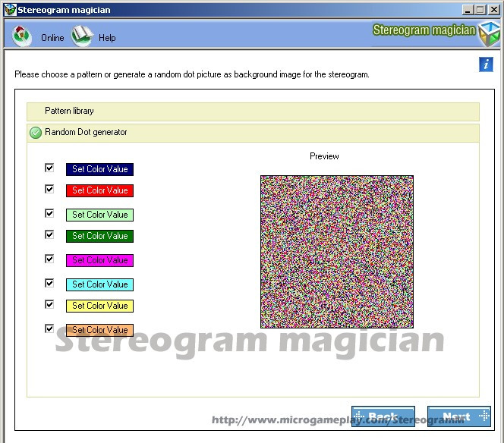
Task: Set the light green color value
Action: click(x=99, y=215)
